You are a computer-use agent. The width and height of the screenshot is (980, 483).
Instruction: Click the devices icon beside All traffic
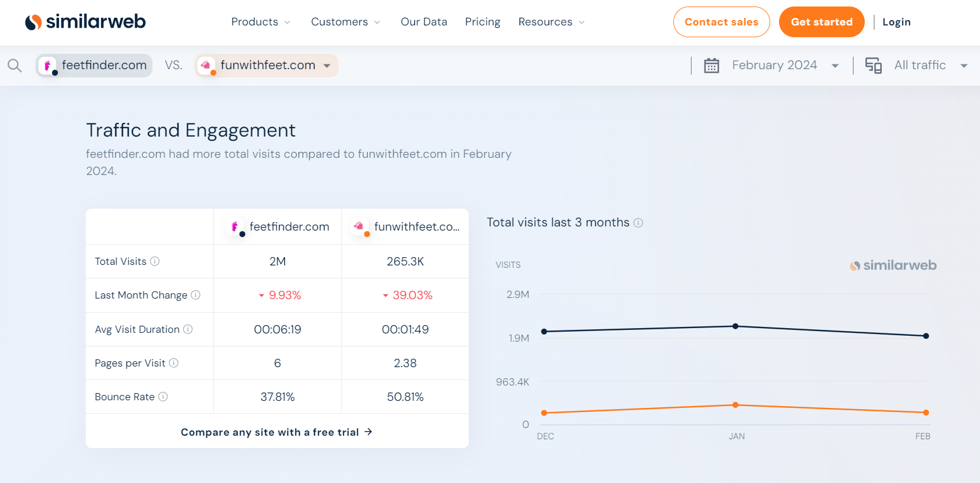click(874, 65)
